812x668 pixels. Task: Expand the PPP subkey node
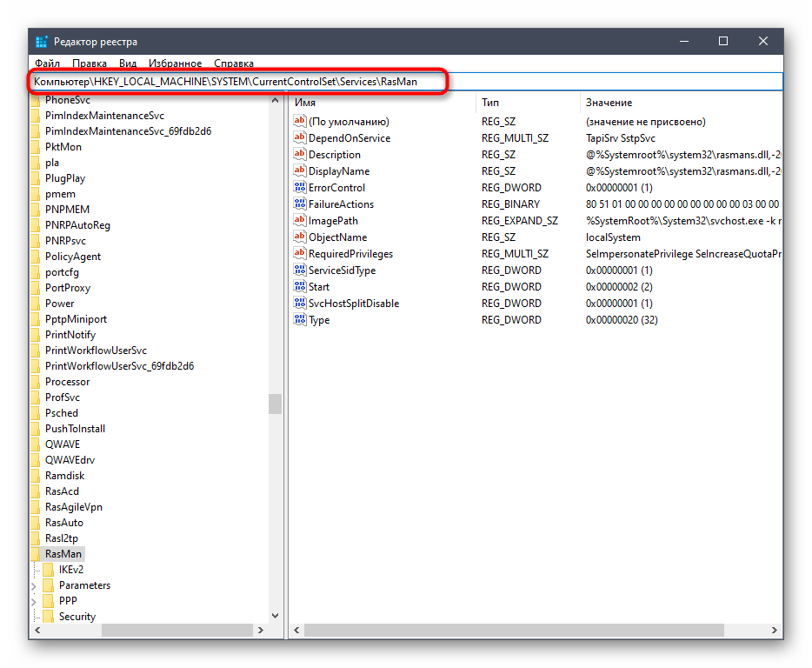click(x=34, y=602)
